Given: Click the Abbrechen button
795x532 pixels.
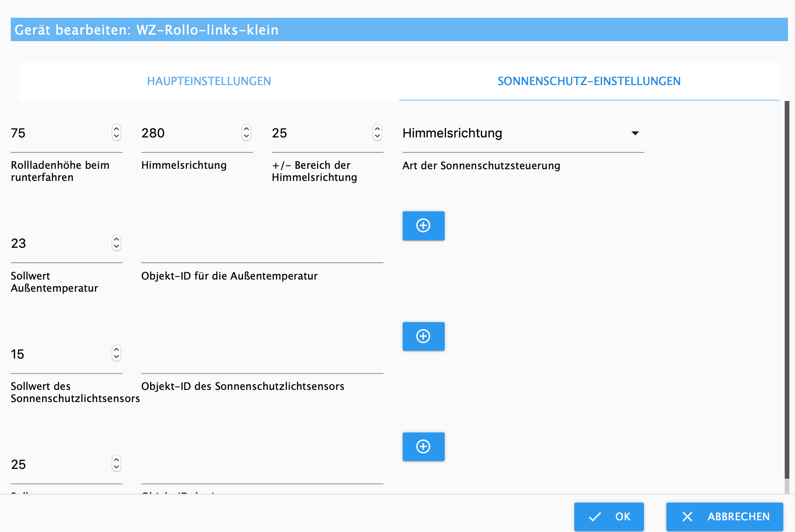Looking at the screenshot, I should pos(724,517).
